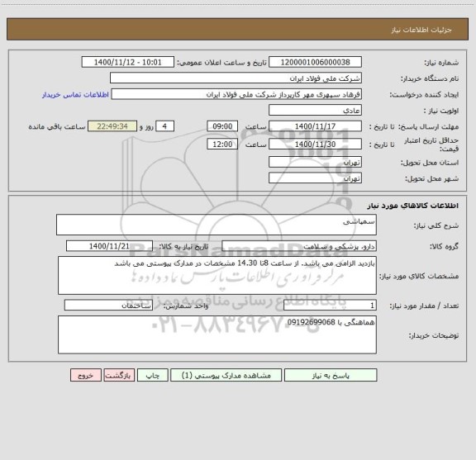The width and height of the screenshot is (476, 460).
Task: Click the announcement date field 1400/11/12 - 10:01
Action: pos(128,62)
